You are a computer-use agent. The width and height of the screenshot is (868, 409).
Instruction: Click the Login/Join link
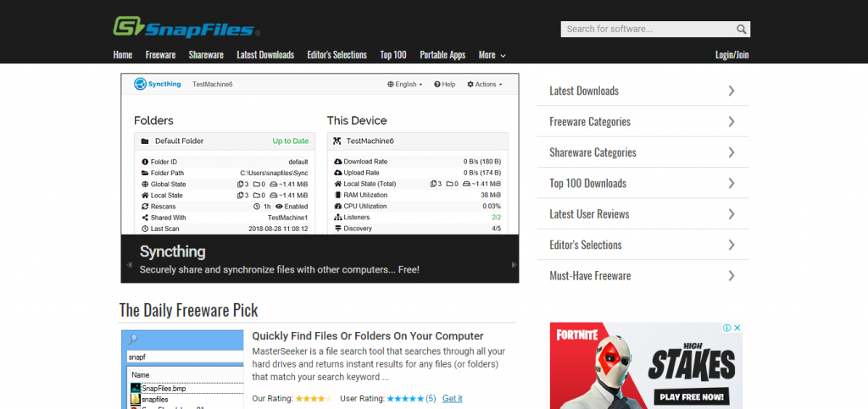[732, 55]
